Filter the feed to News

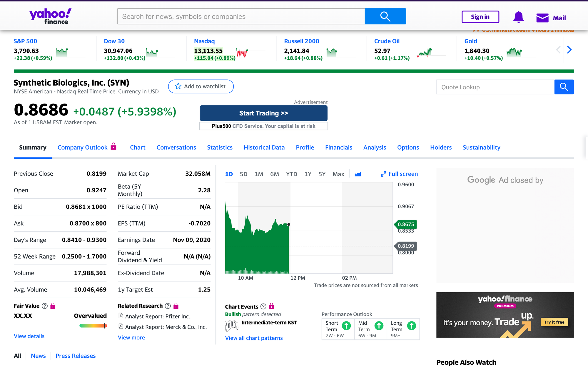point(38,356)
